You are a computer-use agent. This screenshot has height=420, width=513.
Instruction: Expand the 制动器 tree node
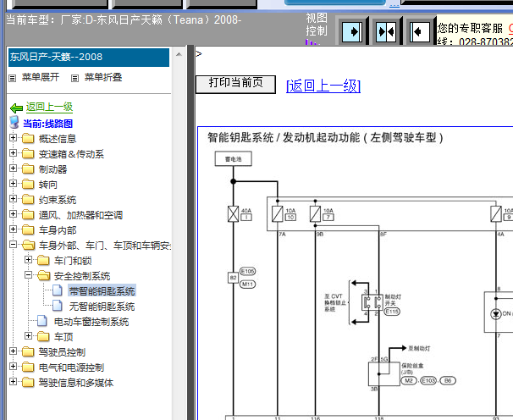coord(13,168)
